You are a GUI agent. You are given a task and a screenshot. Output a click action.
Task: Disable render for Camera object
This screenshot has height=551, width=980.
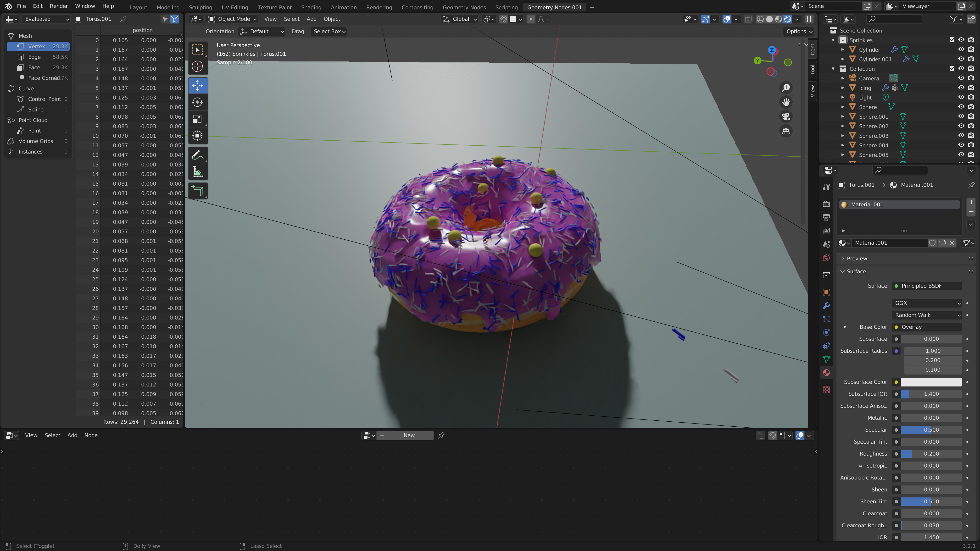[x=971, y=78]
